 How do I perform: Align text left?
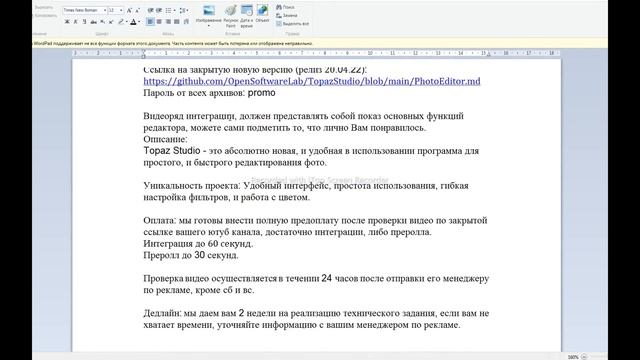click(x=150, y=22)
